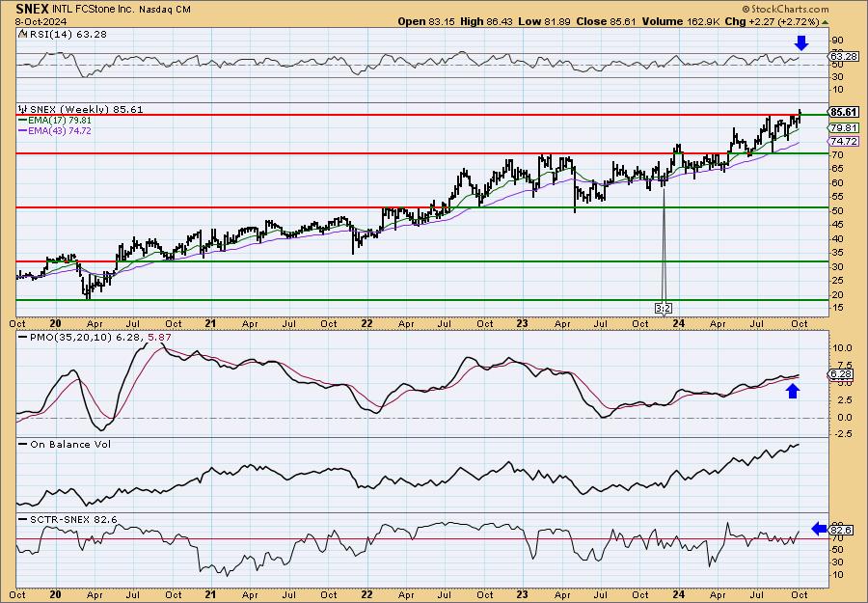This screenshot has height=603, width=868.
Task: Select the EMA(17) 79.81 legend text
Action: [60, 121]
